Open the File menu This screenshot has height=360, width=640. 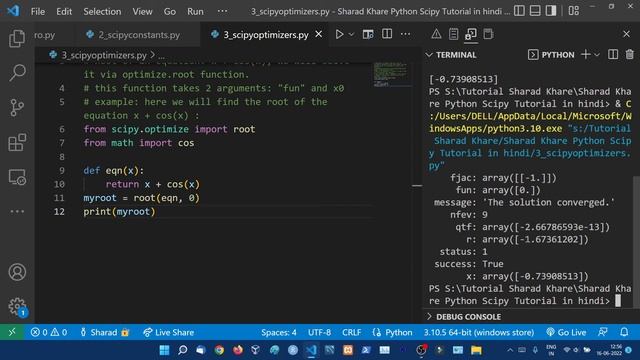[x=38, y=11]
